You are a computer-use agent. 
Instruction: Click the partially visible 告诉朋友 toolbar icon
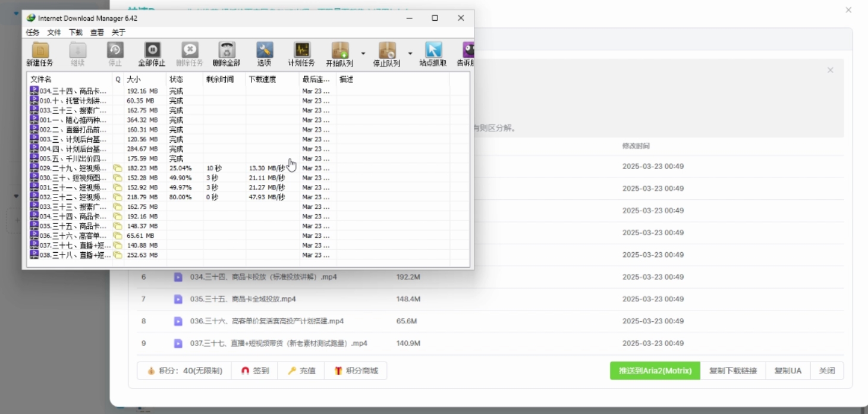[468, 50]
